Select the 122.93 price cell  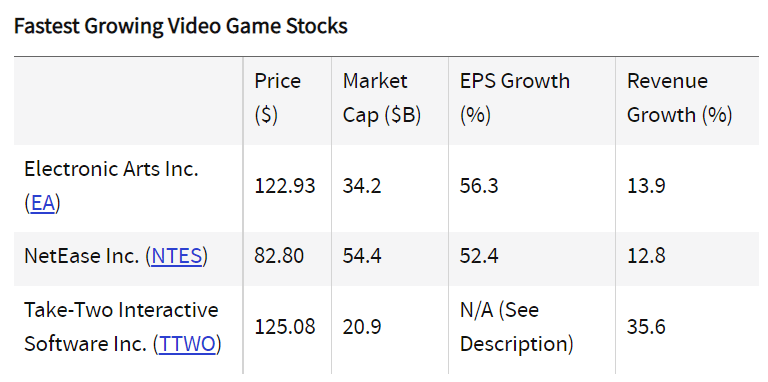(x=285, y=187)
